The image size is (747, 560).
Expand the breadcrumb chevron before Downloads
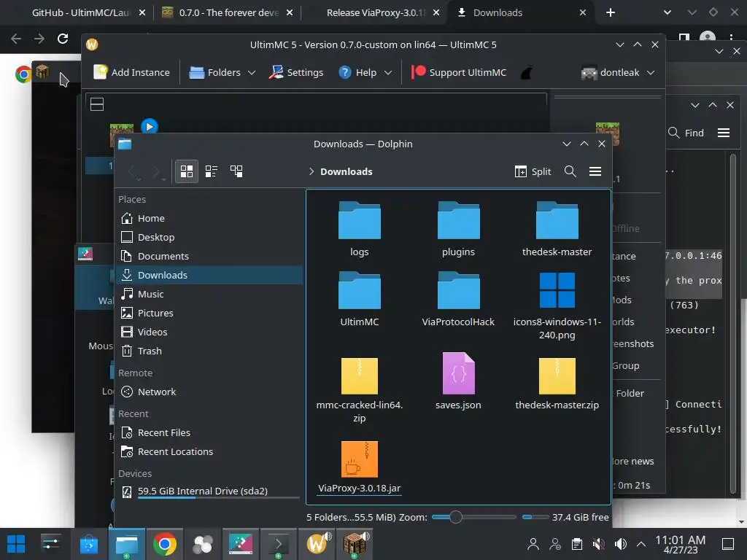pos(311,171)
